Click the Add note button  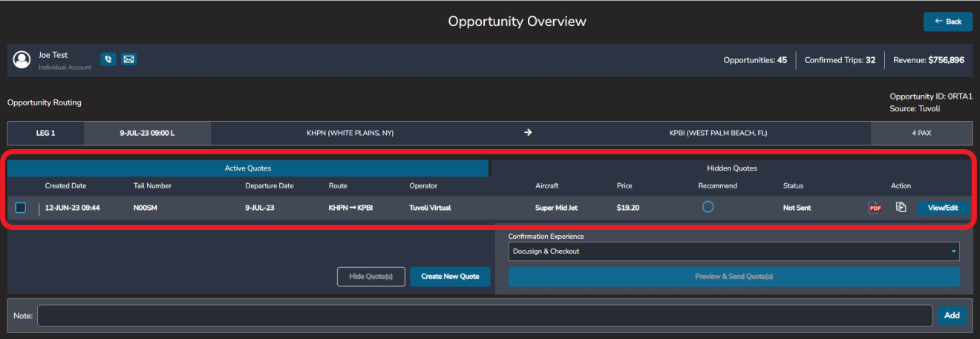(951, 315)
